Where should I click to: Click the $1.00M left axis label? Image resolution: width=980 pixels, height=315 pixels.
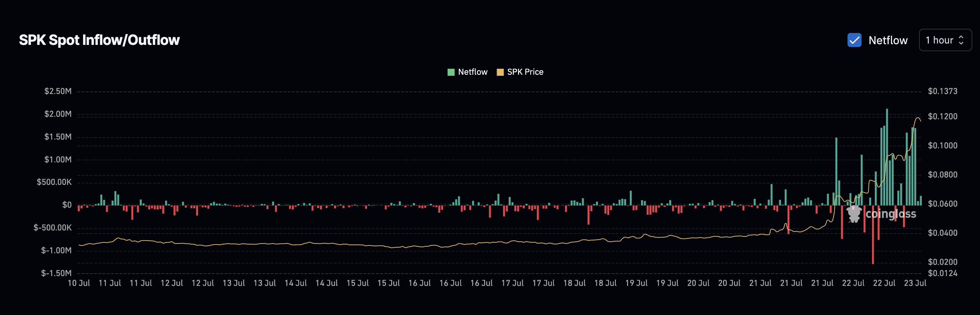pos(58,160)
